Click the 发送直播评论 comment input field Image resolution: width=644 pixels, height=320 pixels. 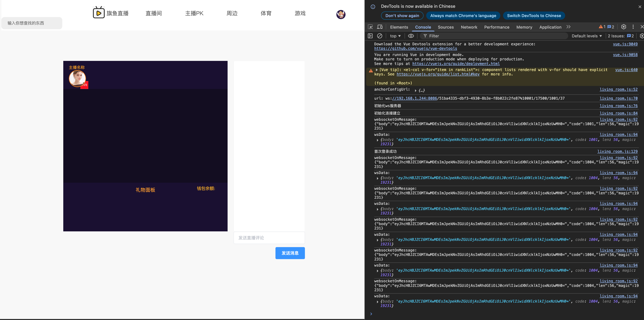(x=269, y=238)
